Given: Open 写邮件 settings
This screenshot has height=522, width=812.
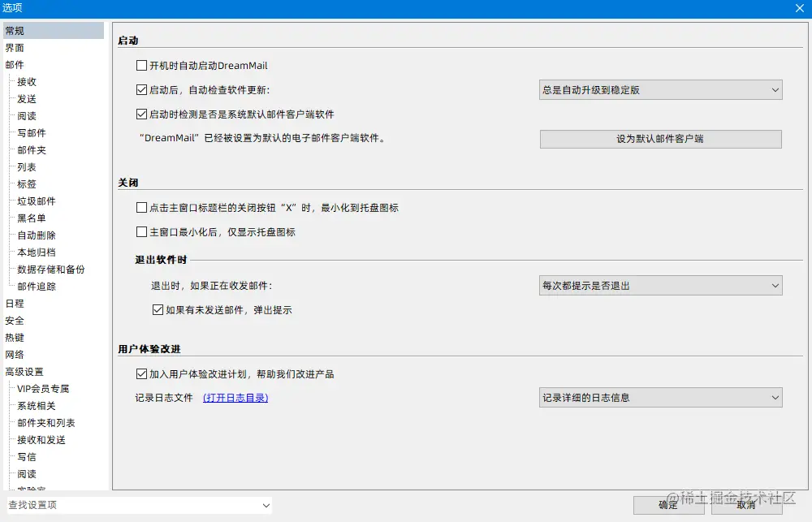Looking at the screenshot, I should tap(32, 133).
